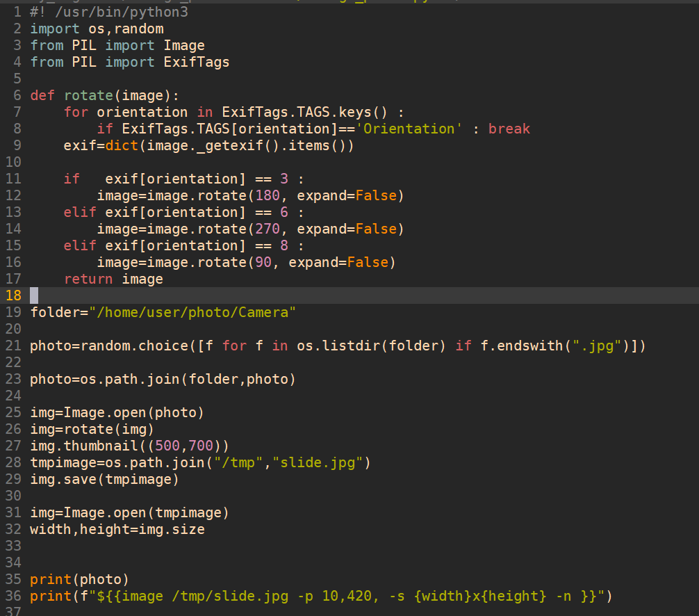The width and height of the screenshot is (699, 616).
Task: Click the 'break' keyword on line 8
Action: click(509, 129)
